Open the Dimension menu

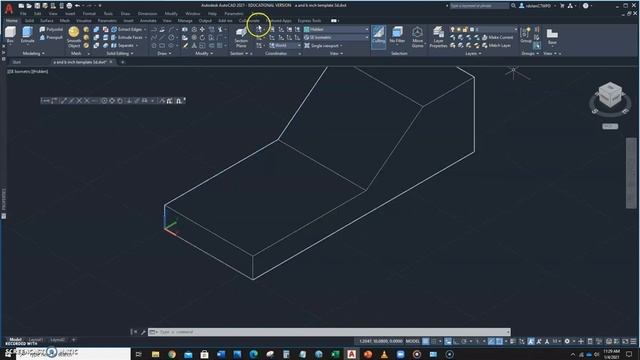pyautogui.click(x=147, y=13)
